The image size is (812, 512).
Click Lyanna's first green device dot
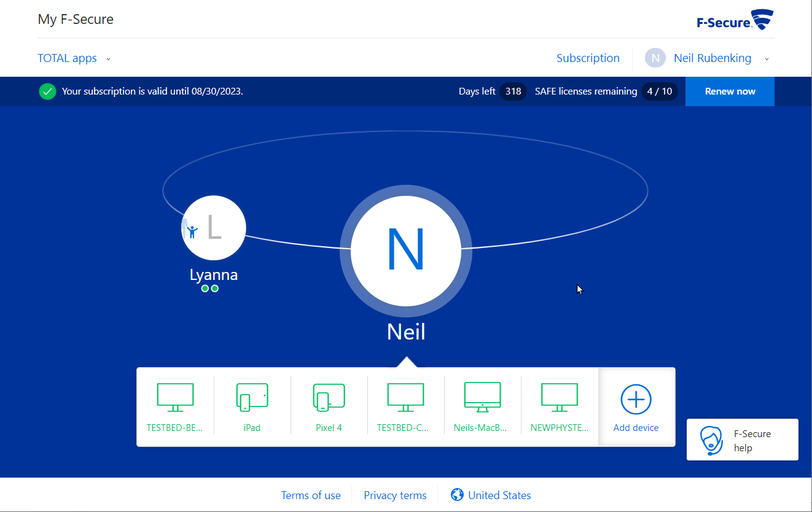tap(205, 289)
